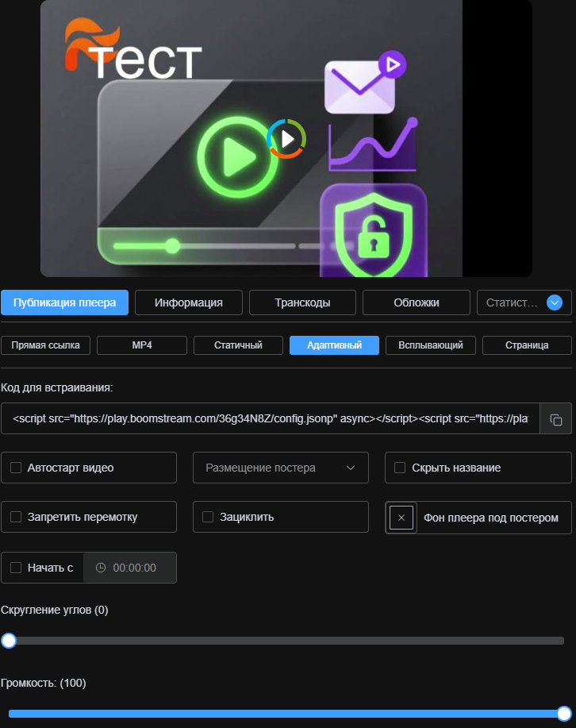This screenshot has width=576, height=728.
Task: Click the 00:00:00 start time field
Action: pos(130,568)
